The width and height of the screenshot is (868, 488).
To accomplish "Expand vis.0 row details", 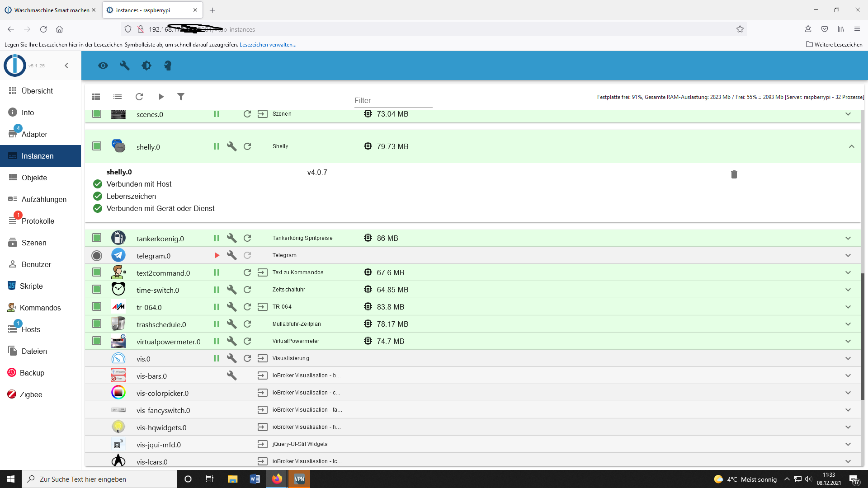I will pos(848,358).
